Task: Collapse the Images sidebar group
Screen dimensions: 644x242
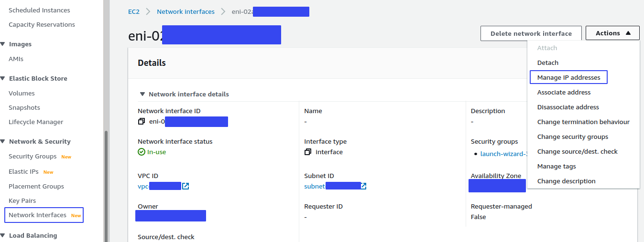Action: point(2,44)
